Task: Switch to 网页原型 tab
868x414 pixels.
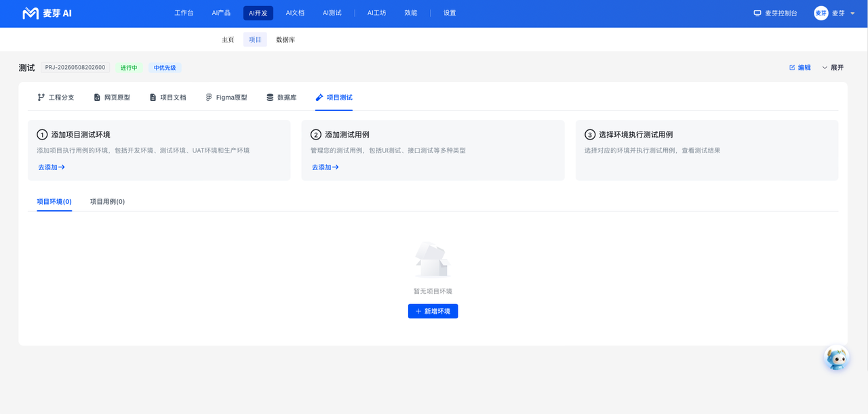Action: (x=112, y=98)
